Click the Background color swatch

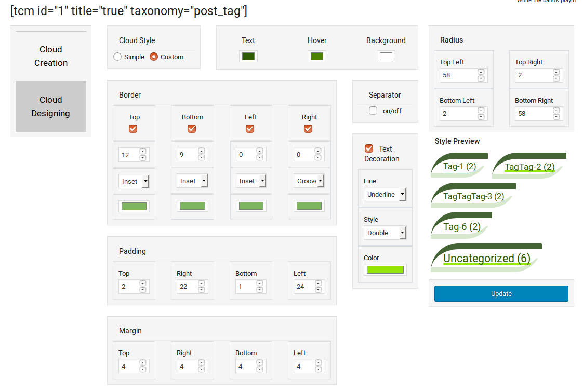[x=386, y=57]
